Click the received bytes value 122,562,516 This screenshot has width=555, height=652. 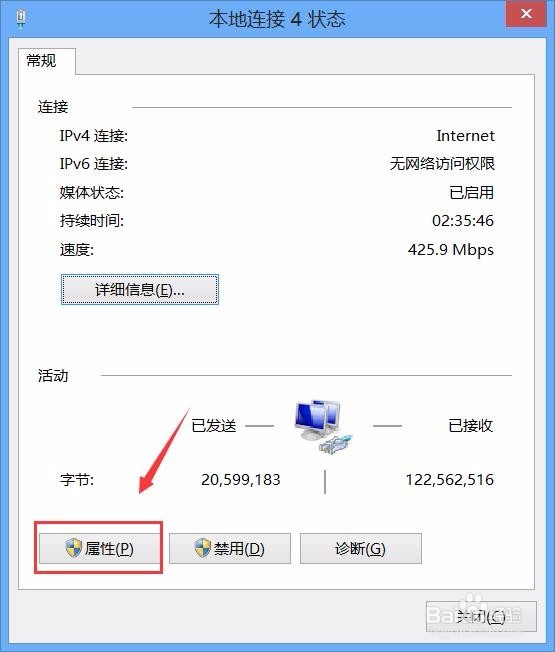pos(450,479)
